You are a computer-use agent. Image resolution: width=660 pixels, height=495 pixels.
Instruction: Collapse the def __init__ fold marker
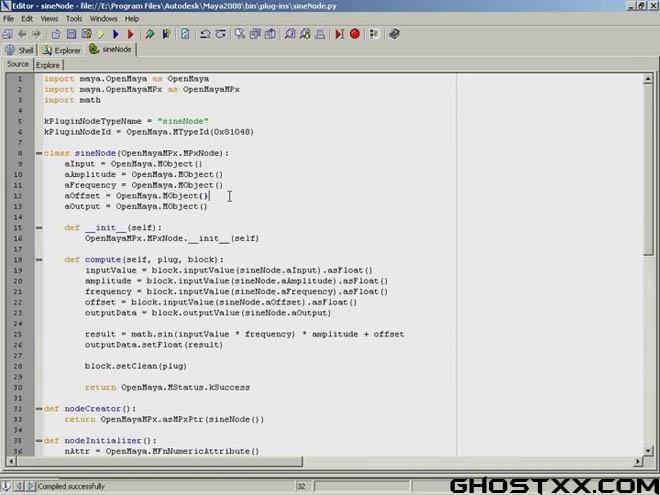[x=39, y=228]
